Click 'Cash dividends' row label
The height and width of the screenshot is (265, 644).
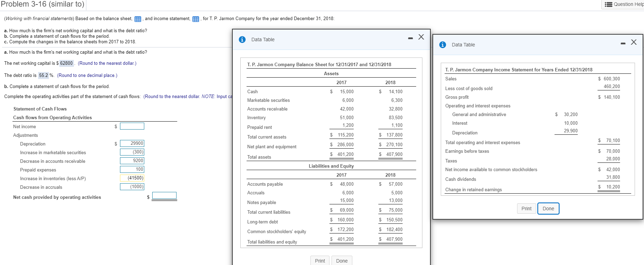pyautogui.click(x=461, y=179)
